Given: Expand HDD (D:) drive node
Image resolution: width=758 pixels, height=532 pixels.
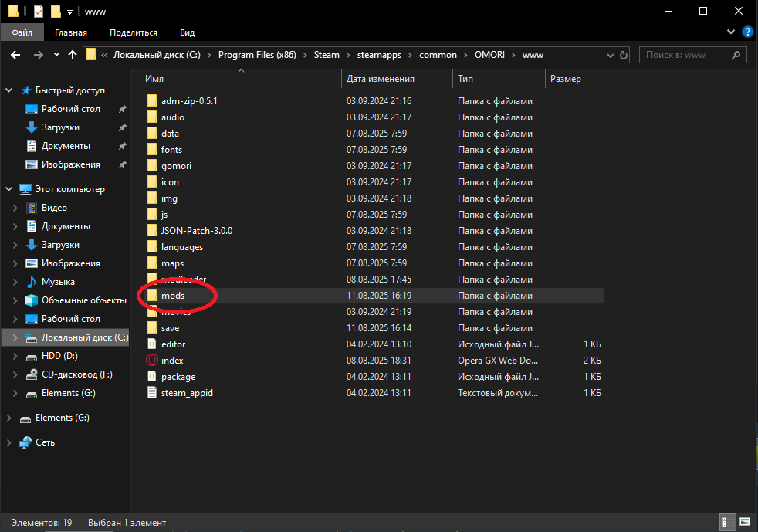Looking at the screenshot, I should (x=15, y=356).
